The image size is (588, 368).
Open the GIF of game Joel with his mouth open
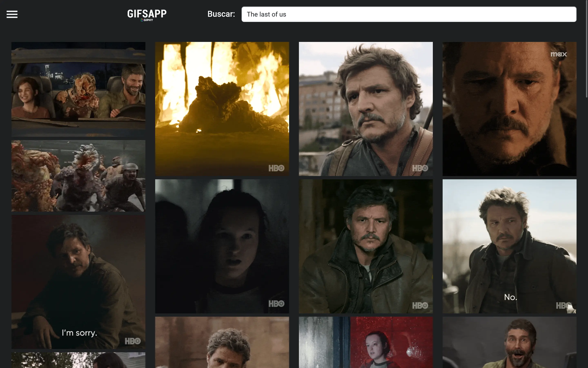509,342
